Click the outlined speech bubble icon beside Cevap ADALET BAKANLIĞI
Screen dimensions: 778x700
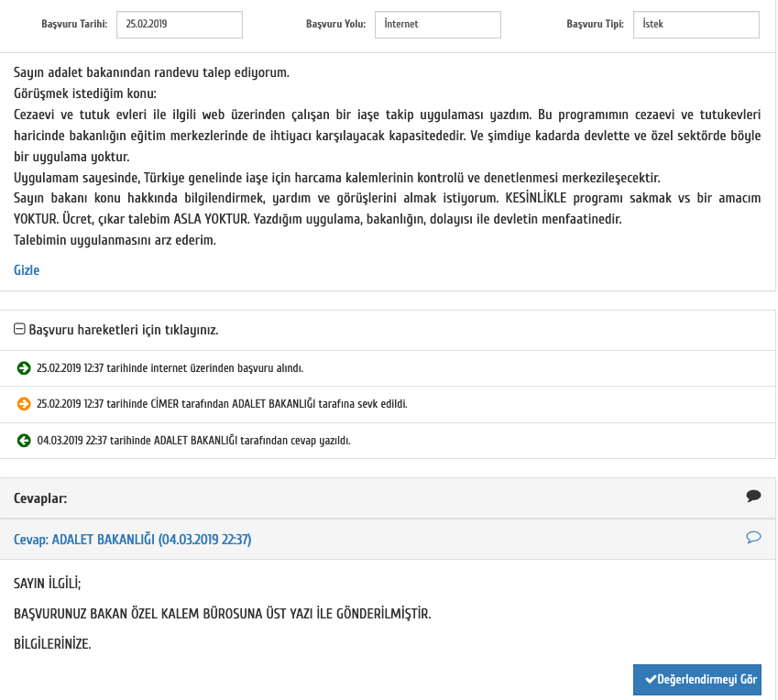[753, 537]
